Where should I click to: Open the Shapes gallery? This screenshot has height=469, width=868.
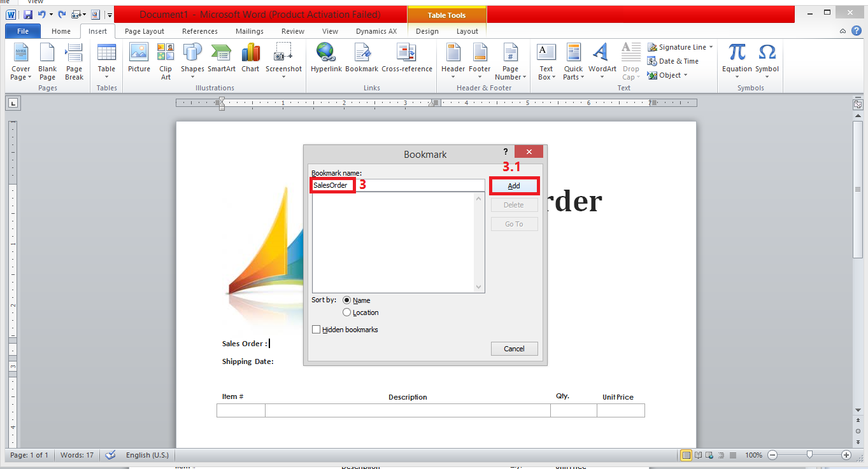[x=192, y=62]
